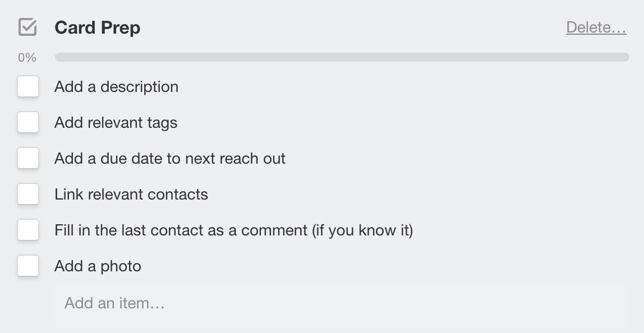Open the Add a due date item text
This screenshot has width=644, height=333.
click(170, 159)
